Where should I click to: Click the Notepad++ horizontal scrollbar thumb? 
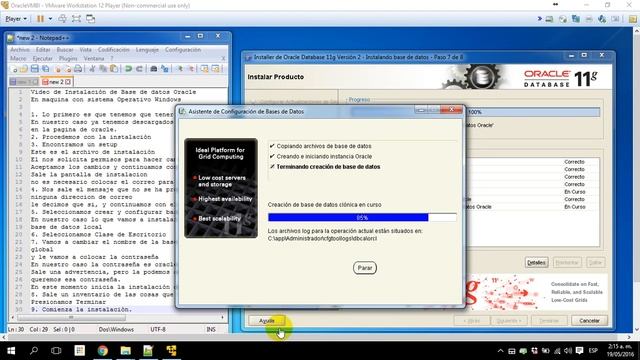pyautogui.click(x=71, y=317)
